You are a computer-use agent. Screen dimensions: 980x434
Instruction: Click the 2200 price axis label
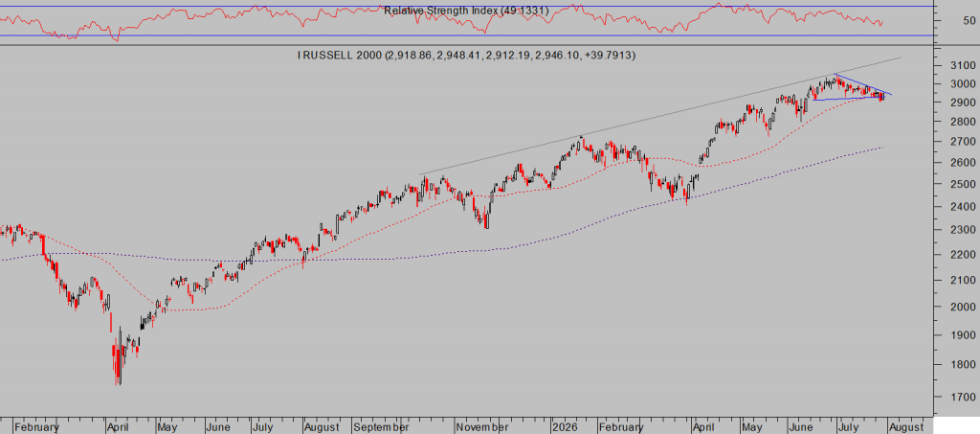click(x=963, y=255)
